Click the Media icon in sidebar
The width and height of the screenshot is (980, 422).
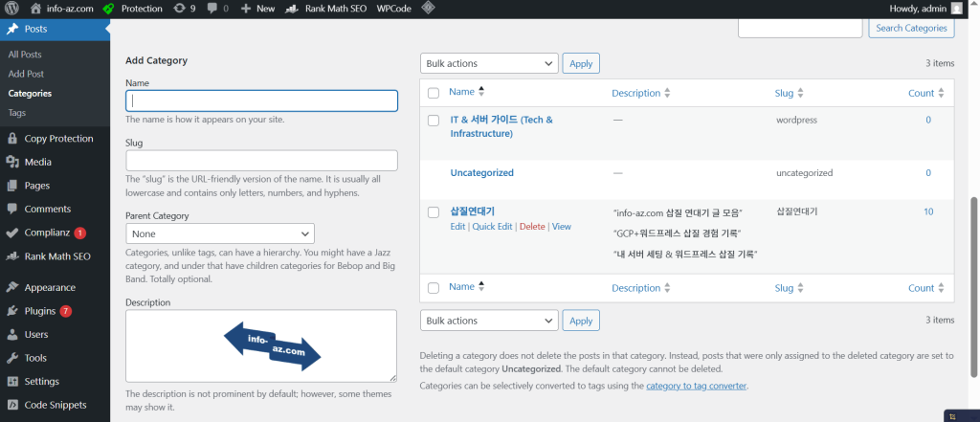(x=12, y=162)
